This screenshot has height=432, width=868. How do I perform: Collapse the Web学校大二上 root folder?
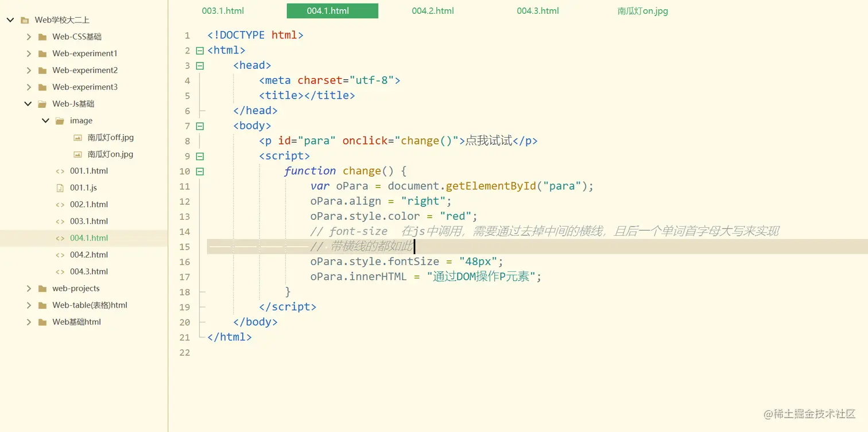pyautogui.click(x=10, y=20)
